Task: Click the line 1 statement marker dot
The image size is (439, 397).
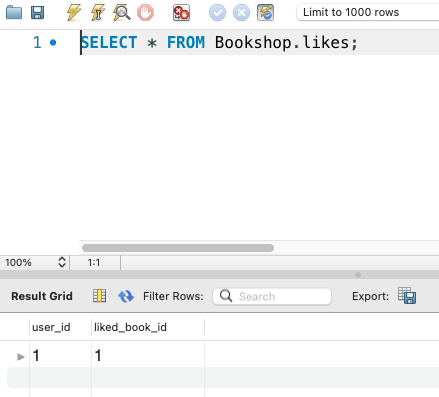Action: (x=53, y=43)
